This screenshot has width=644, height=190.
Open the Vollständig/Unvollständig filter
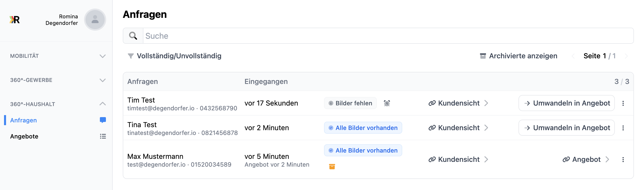point(175,56)
